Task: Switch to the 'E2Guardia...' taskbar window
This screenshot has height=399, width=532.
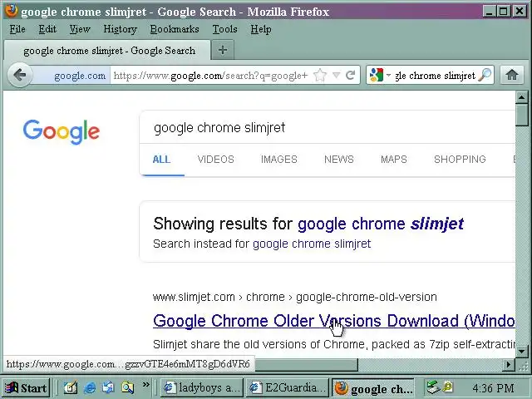Action: (x=287, y=388)
